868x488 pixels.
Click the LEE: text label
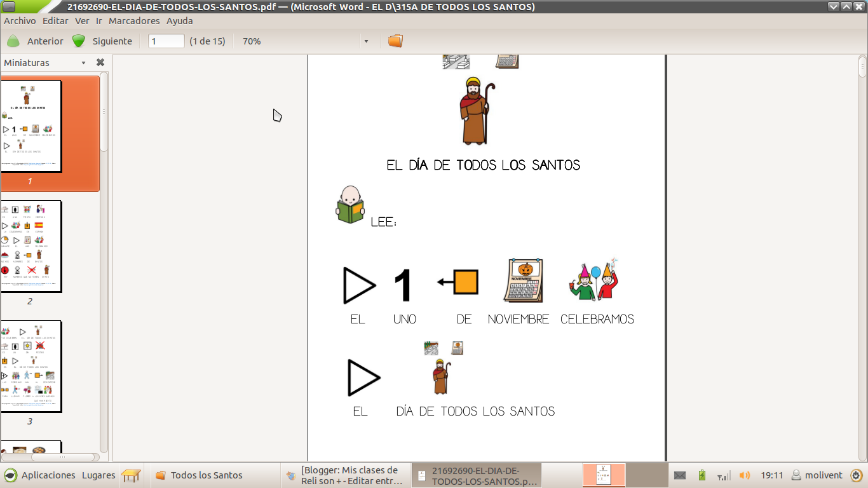point(384,222)
